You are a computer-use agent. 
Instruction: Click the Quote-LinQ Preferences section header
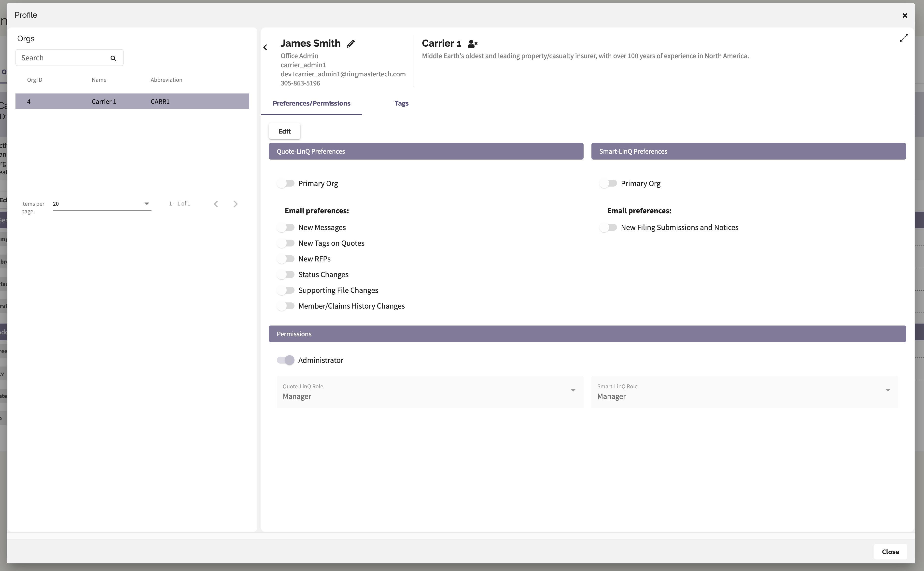point(426,151)
